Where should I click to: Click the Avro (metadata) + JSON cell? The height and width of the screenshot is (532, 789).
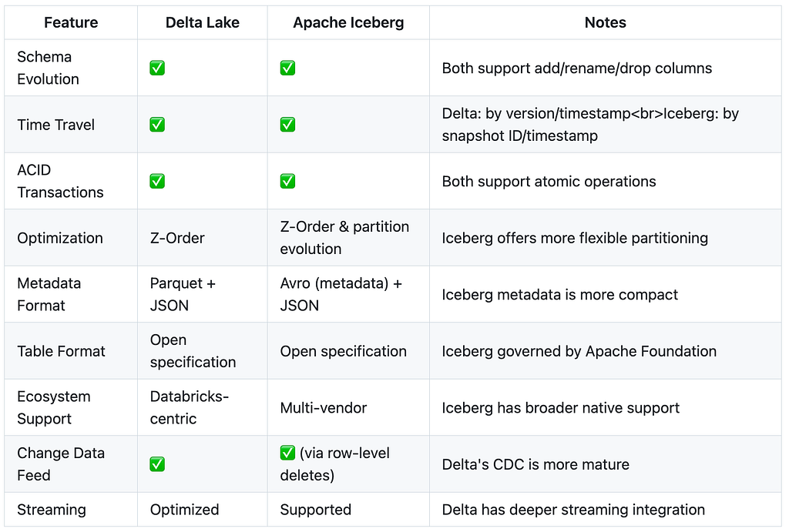pos(341,295)
